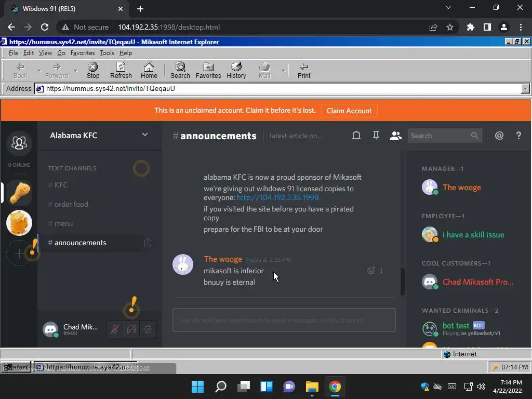Refresh the page in Mikasoft Internet Explorer
The height and width of the screenshot is (399, 532).
pos(121,71)
